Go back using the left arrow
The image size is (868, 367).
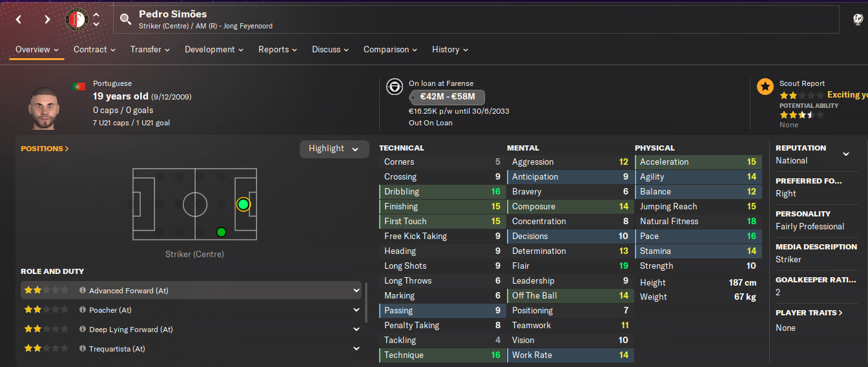(19, 19)
